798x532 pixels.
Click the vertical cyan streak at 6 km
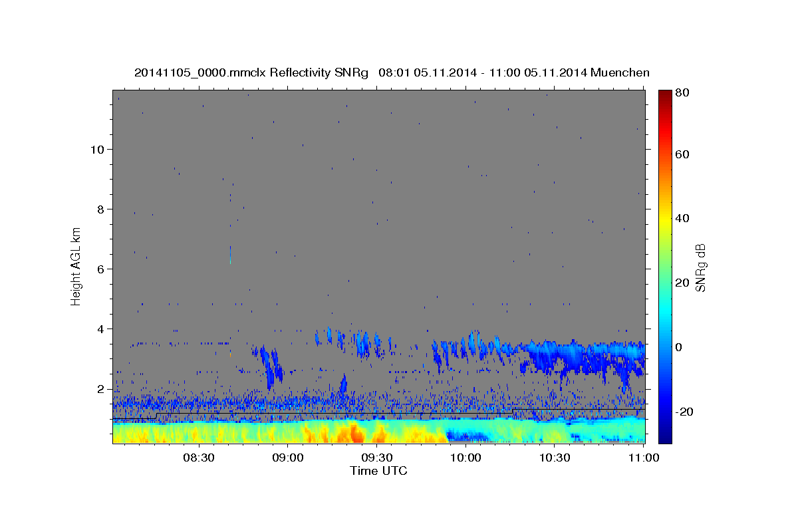click(230, 255)
